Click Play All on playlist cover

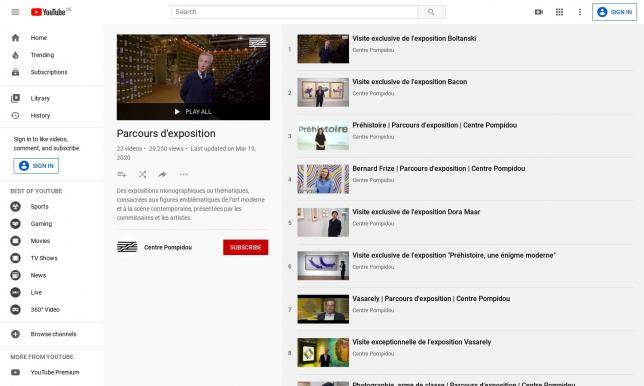click(193, 111)
